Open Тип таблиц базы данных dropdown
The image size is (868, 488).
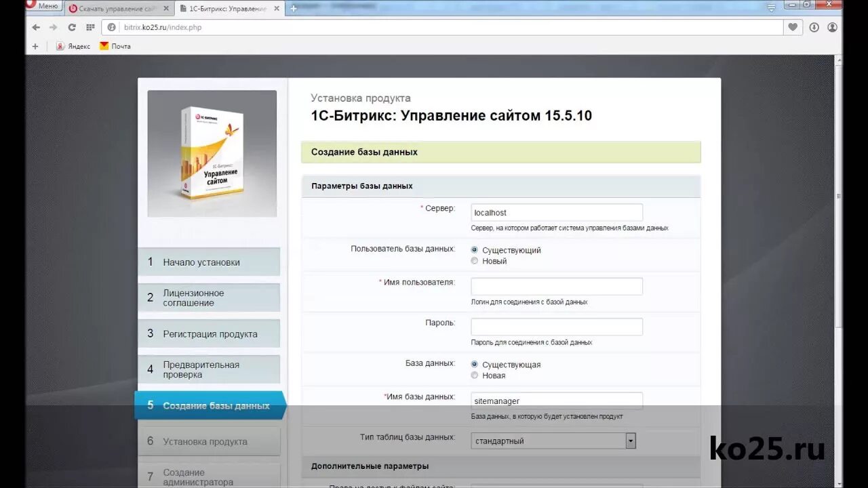tap(553, 441)
